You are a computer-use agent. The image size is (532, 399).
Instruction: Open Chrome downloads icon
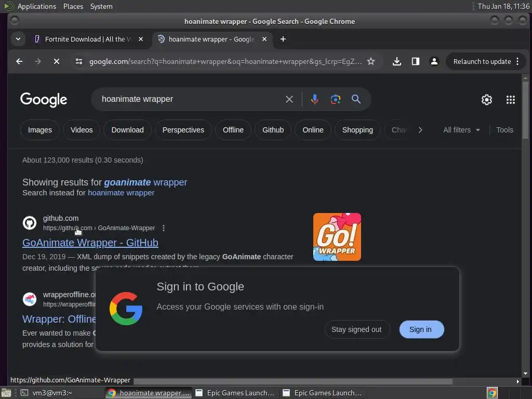(x=396, y=61)
